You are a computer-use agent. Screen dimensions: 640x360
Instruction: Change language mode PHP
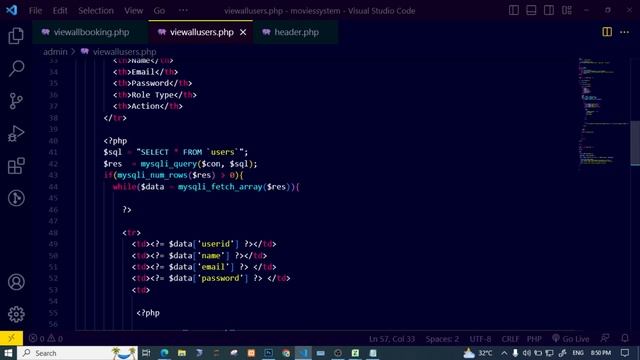(x=534, y=339)
